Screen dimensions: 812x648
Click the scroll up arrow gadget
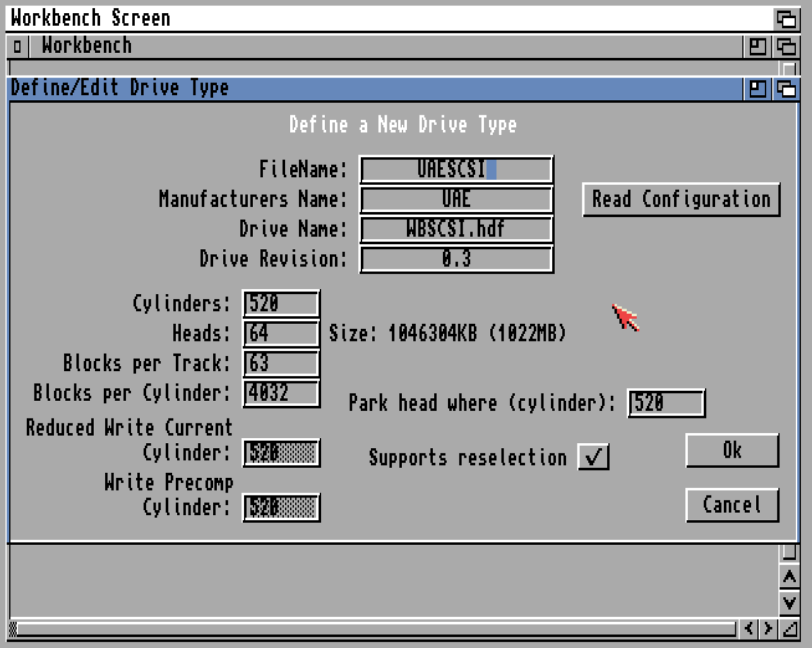point(789,576)
